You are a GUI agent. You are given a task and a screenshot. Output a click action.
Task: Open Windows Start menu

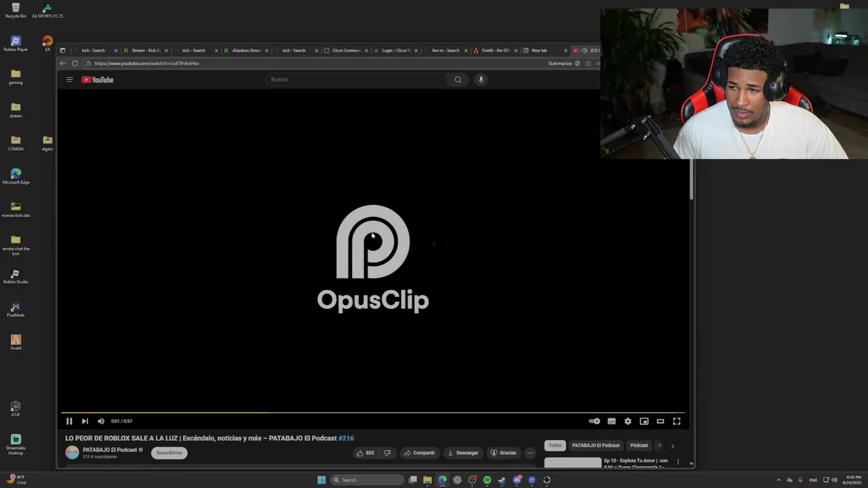pyautogui.click(x=321, y=480)
